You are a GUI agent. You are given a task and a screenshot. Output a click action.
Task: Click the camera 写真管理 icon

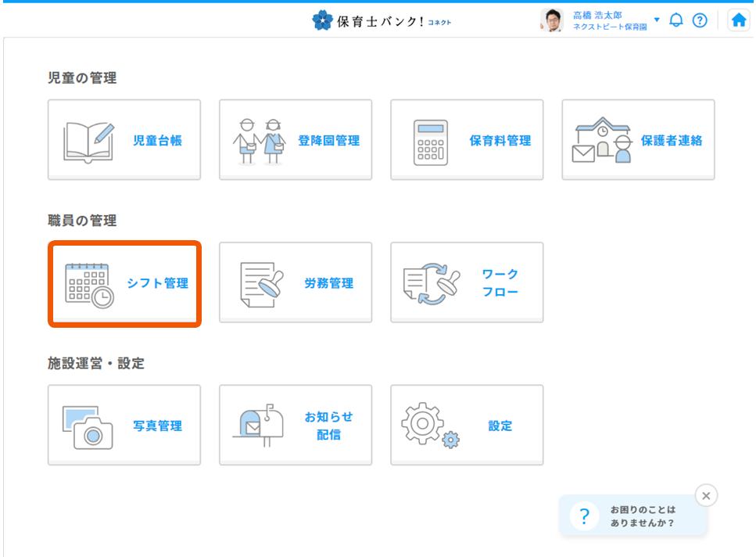coord(88,427)
